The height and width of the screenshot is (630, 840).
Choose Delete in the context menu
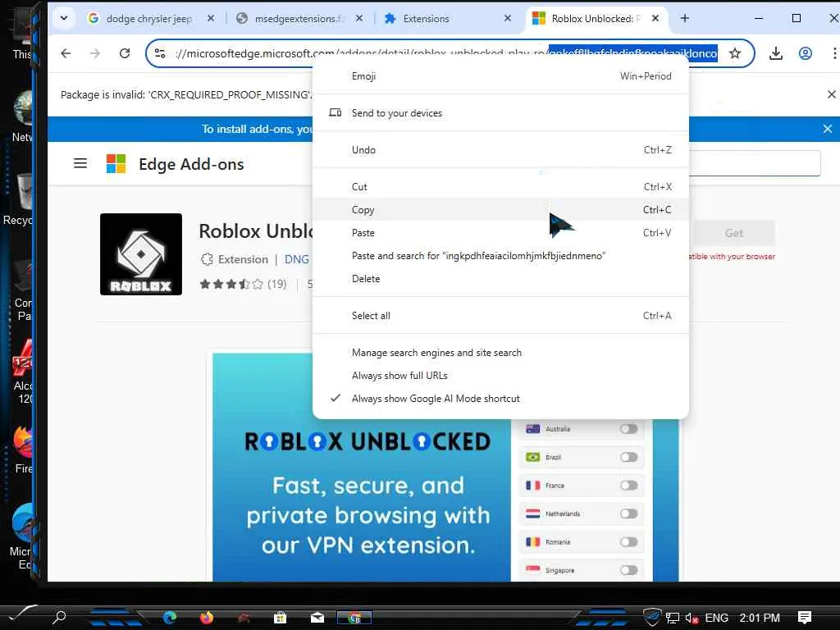point(500,279)
